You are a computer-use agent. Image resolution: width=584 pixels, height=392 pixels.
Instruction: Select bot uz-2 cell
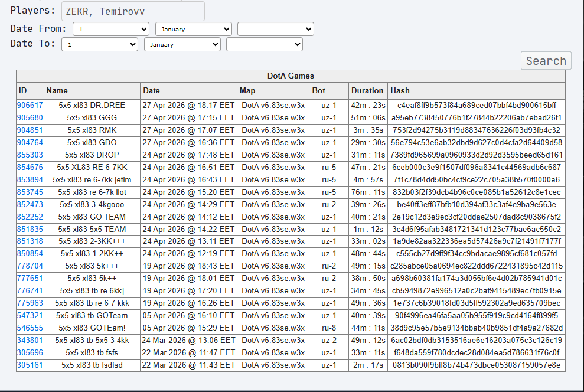pos(329,340)
